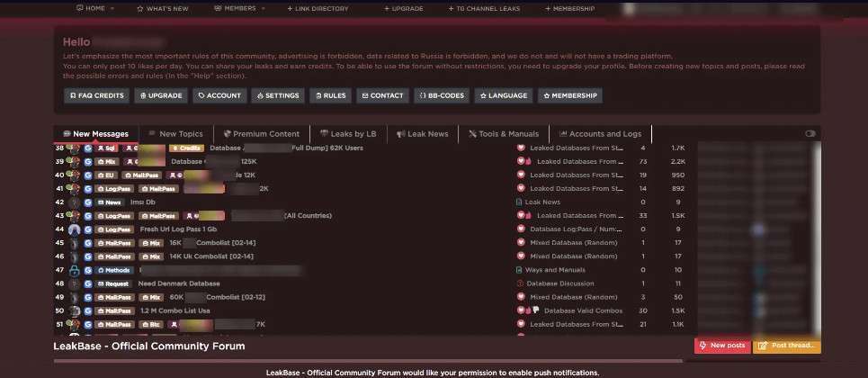
Task: Click the Sql tag on row 38
Action: click(106, 148)
